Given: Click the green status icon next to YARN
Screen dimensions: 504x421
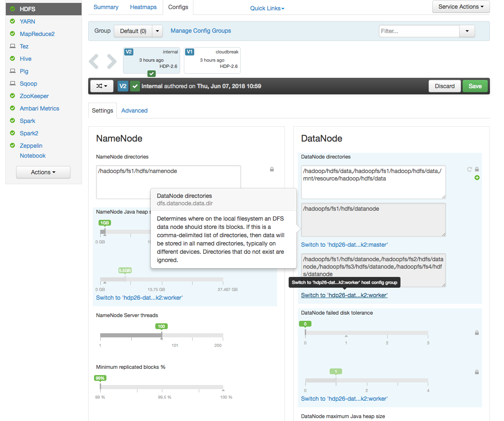Looking at the screenshot, I should pyautogui.click(x=12, y=21).
